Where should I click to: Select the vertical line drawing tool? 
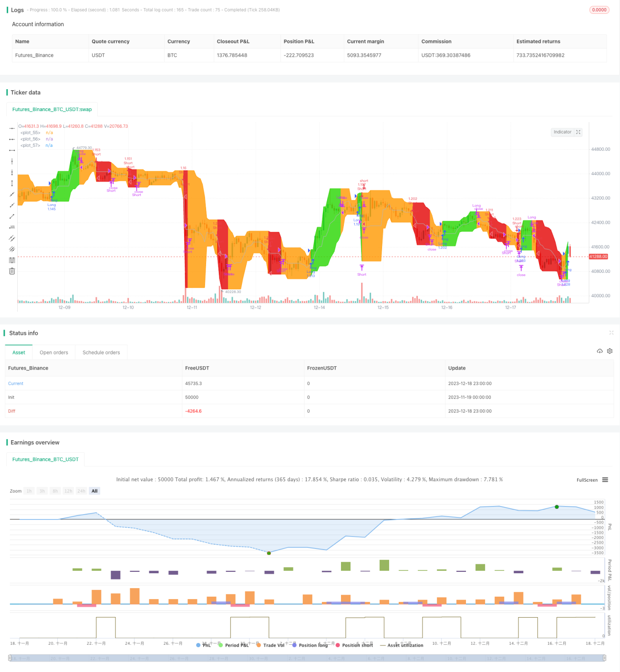[12, 161]
